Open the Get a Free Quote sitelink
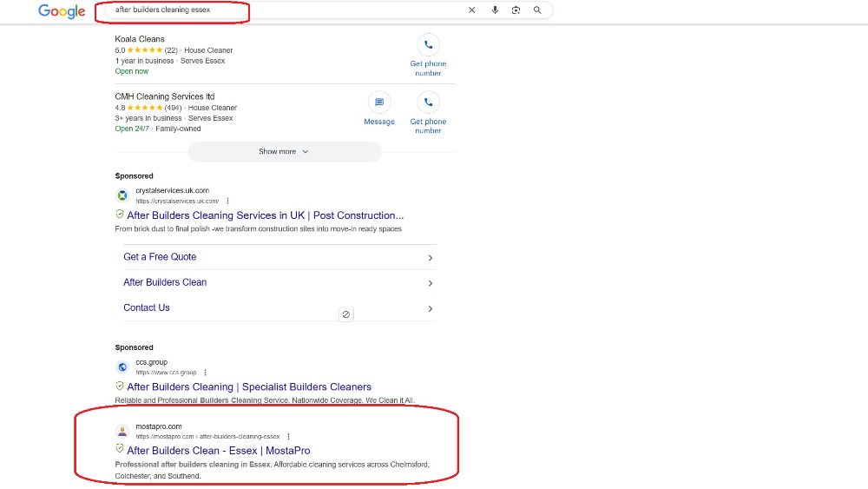 pyautogui.click(x=160, y=257)
